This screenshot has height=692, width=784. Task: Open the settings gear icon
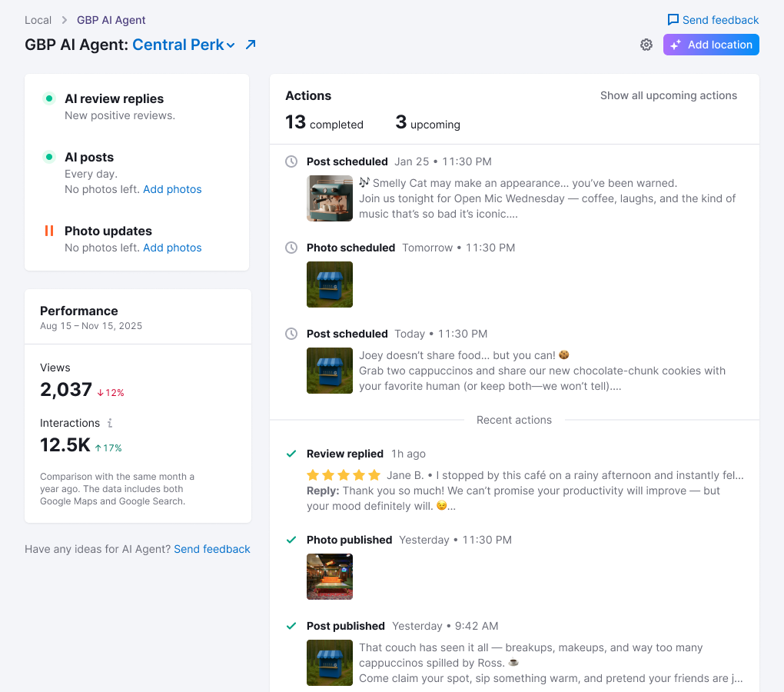pos(646,45)
